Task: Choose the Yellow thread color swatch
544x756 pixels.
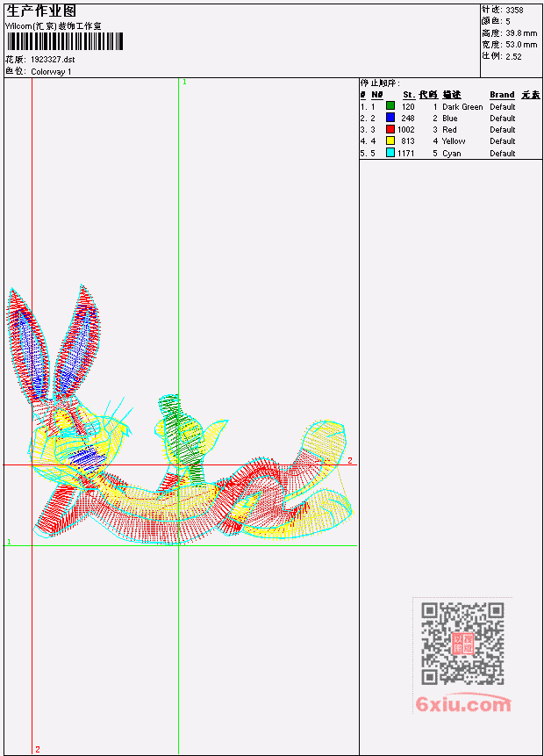Action: click(390, 140)
